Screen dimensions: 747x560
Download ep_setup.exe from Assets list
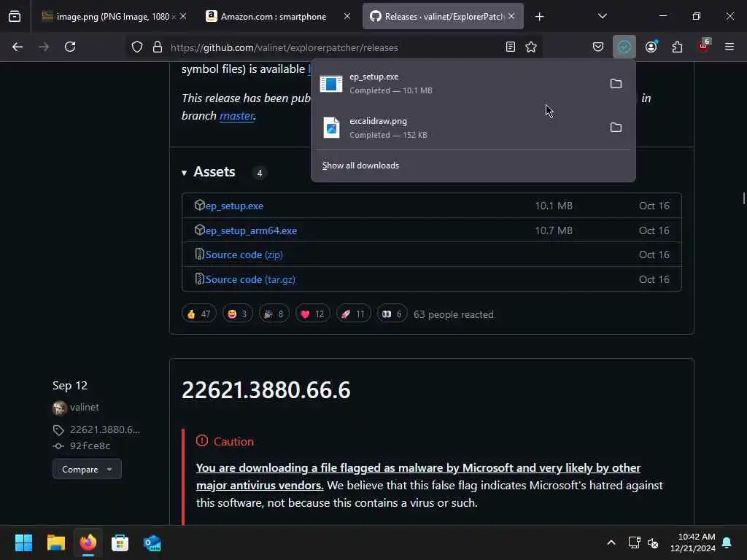click(x=234, y=206)
